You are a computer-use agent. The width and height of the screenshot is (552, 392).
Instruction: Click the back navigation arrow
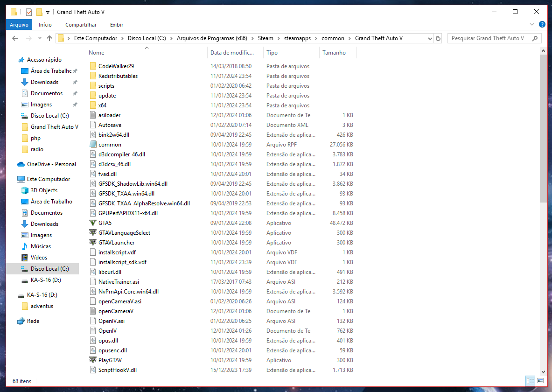(15, 38)
